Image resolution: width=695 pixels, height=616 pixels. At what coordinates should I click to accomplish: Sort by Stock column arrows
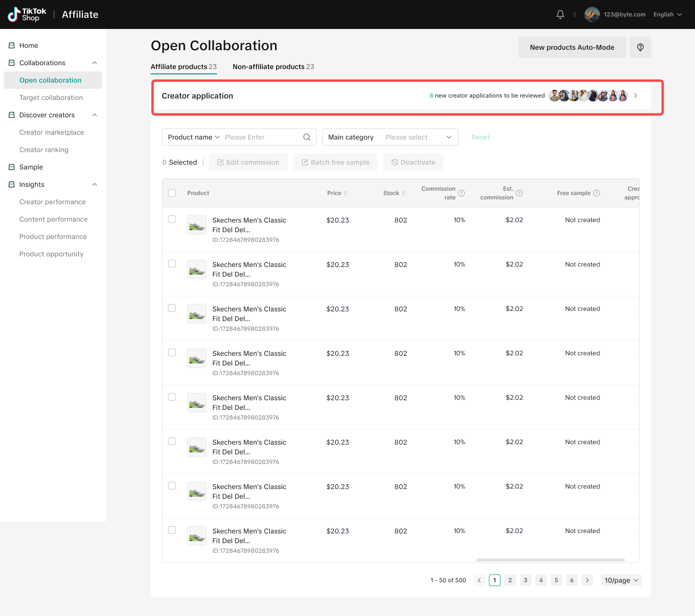point(403,193)
